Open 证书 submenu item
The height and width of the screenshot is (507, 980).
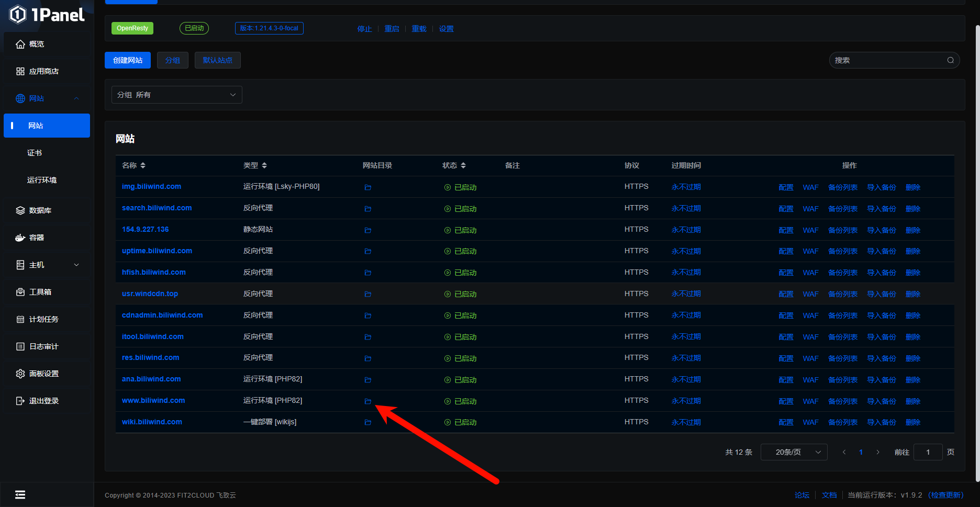point(47,153)
